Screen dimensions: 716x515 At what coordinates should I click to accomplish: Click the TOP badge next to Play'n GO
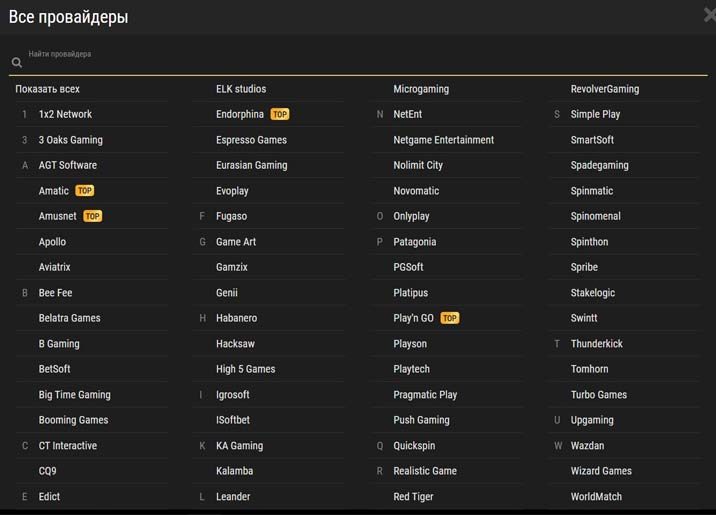[450, 318]
